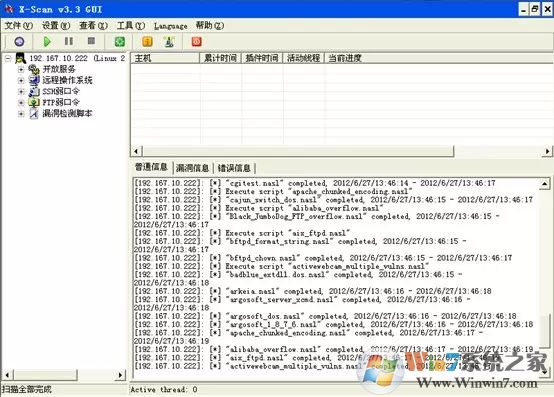Image resolution: width=554 pixels, height=397 pixels.
Task: Click the online upgrade toolbar icon
Action: pos(169,42)
